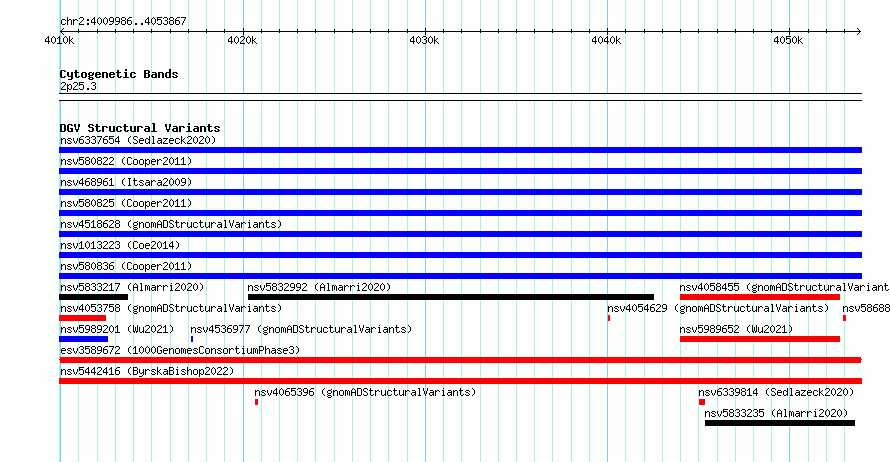Image resolution: width=890 pixels, height=462 pixels.
Task: Select blue bar under nsv4518628 label
Action: pyautogui.click(x=460, y=234)
